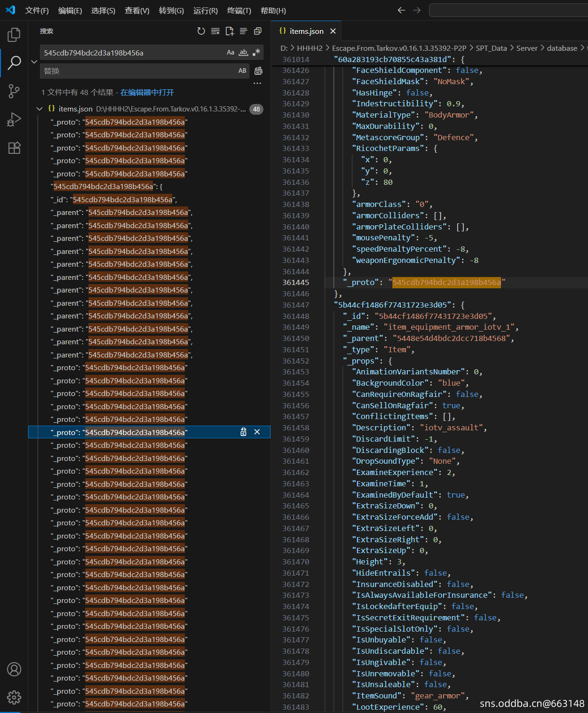Click line number 361445 in the gutter
This screenshot has height=713, width=588.
point(296,282)
